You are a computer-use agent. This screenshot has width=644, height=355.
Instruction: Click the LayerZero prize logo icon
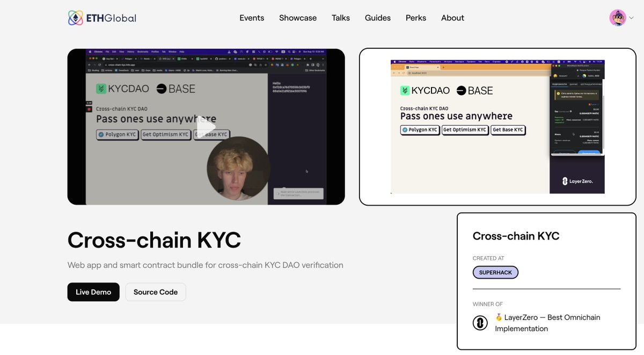[x=480, y=323]
